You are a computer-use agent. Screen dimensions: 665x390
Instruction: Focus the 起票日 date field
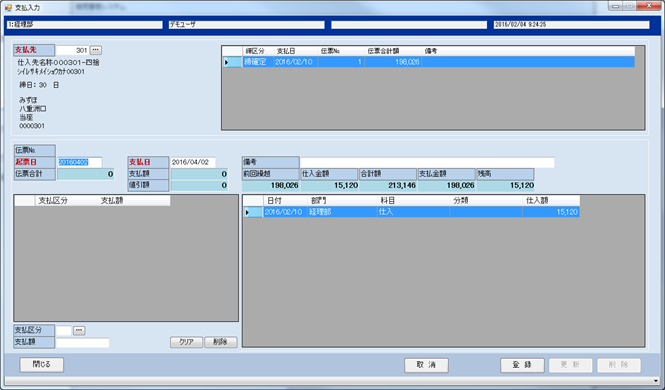(x=80, y=162)
